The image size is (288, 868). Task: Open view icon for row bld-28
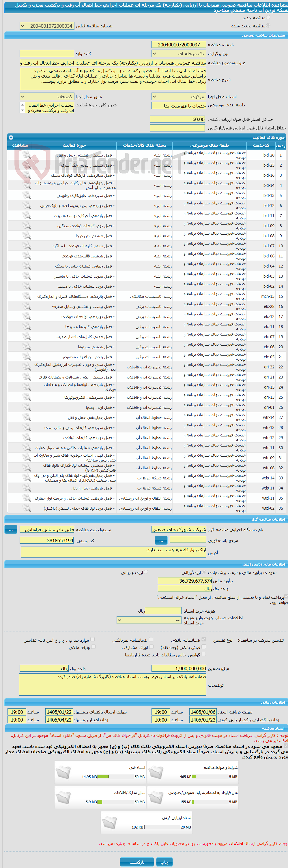click(x=26, y=155)
